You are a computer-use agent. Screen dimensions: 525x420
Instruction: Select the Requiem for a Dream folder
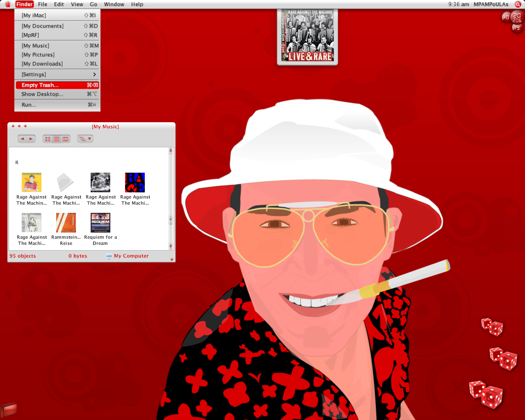100,229
